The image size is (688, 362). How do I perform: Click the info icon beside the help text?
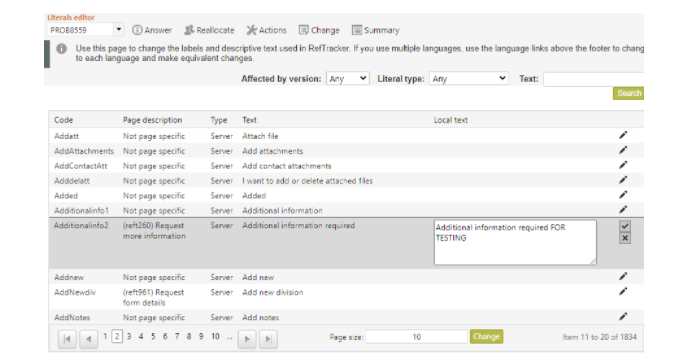coord(61,49)
